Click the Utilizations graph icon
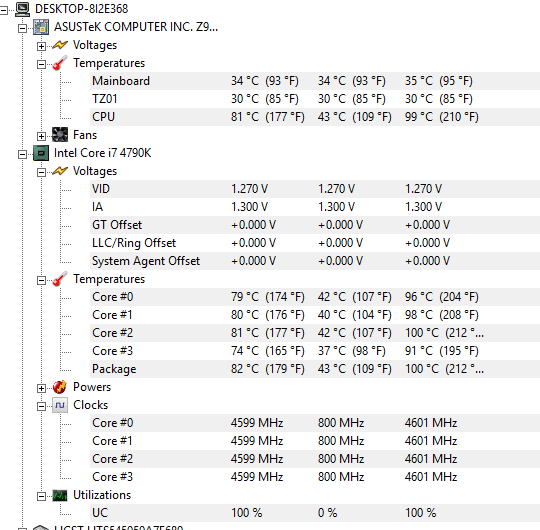The height and width of the screenshot is (530, 540). click(x=60, y=495)
